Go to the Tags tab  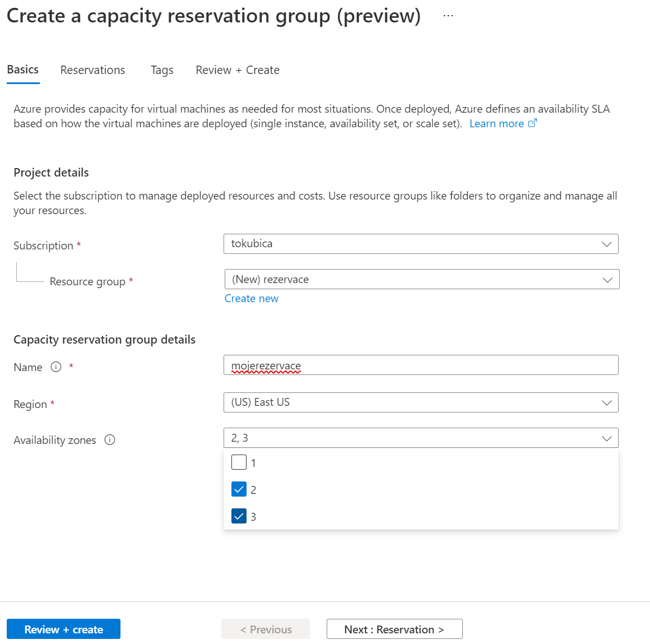click(x=162, y=70)
